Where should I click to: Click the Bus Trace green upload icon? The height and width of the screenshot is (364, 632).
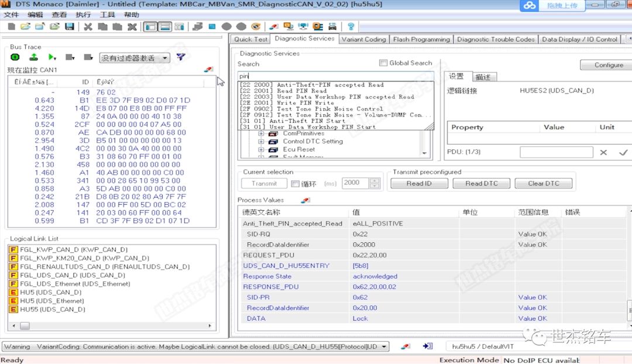[x=33, y=57]
